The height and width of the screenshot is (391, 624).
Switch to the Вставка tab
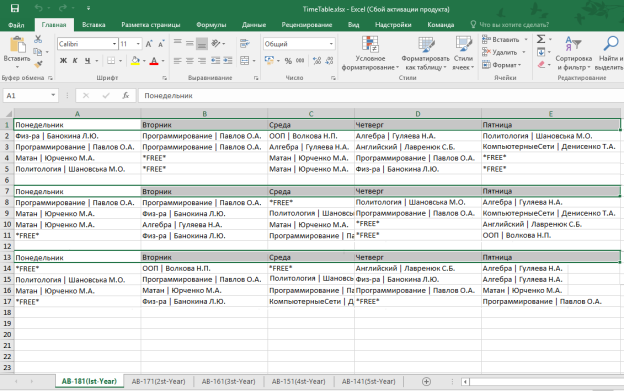point(94,25)
